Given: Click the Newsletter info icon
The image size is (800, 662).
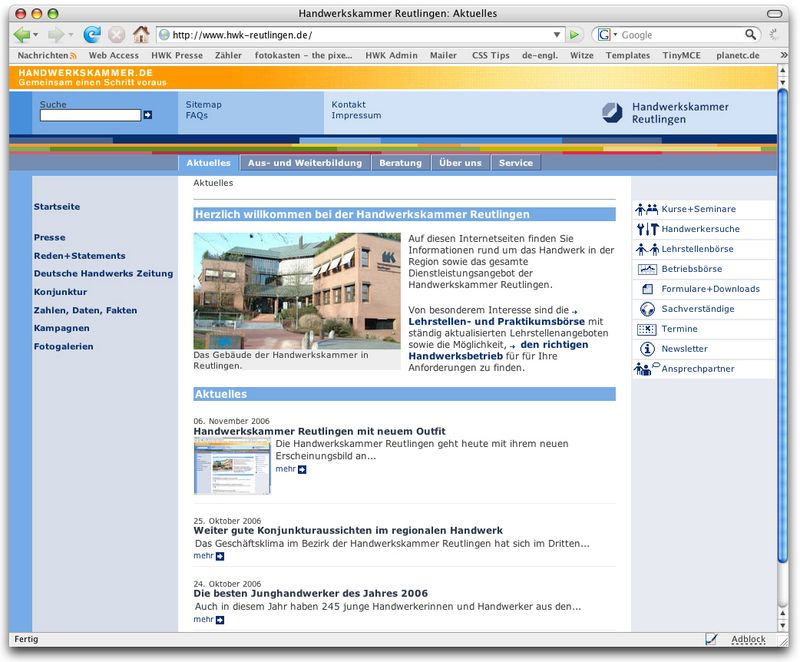Looking at the screenshot, I should click(x=645, y=349).
